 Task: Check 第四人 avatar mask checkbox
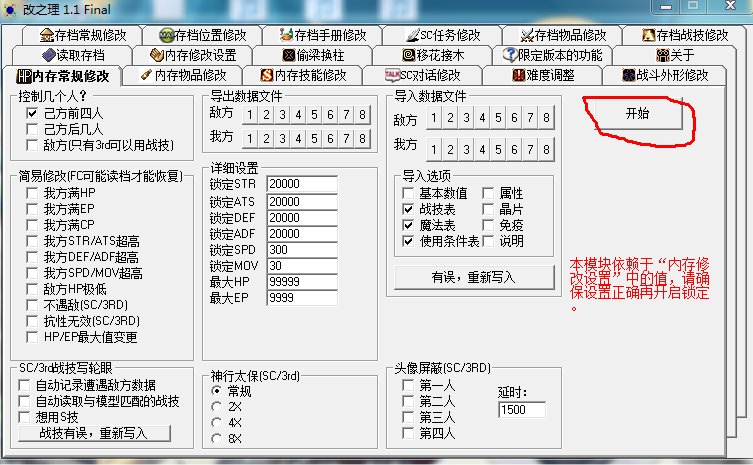pos(408,433)
